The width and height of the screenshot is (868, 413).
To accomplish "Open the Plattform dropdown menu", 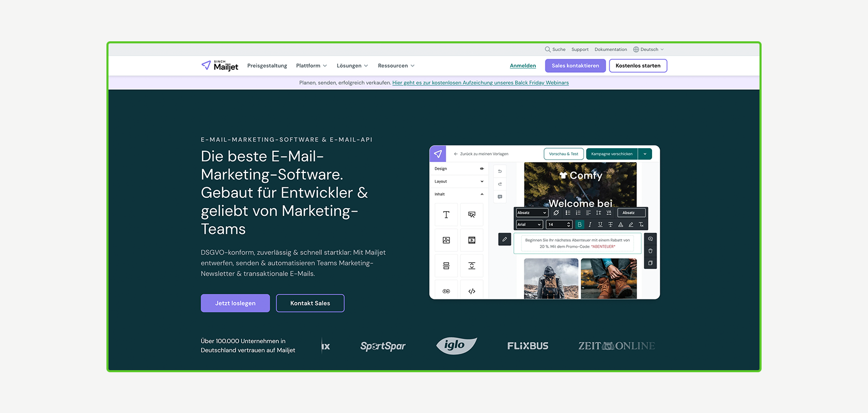I will pyautogui.click(x=312, y=66).
